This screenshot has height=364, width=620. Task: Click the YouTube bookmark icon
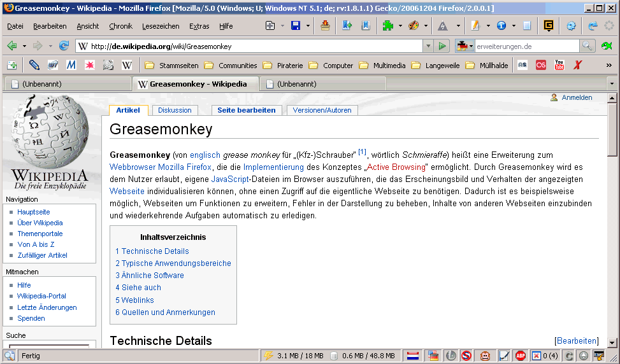(x=559, y=65)
